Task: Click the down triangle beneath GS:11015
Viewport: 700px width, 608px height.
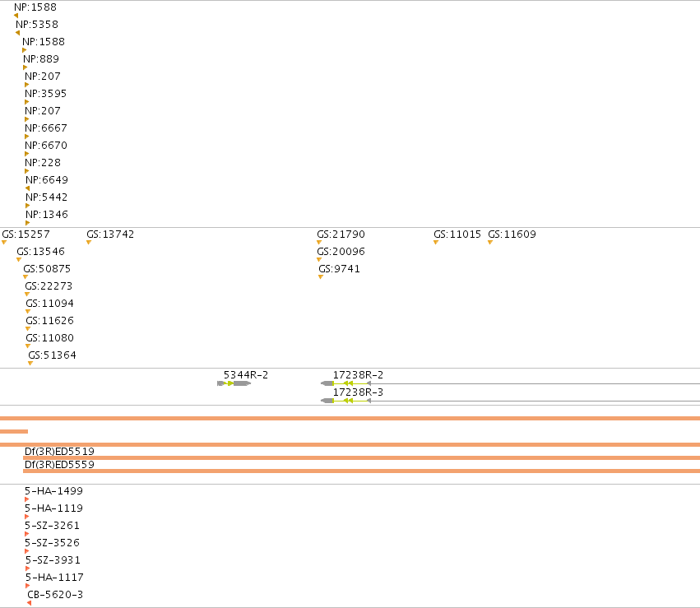Action: pos(436,243)
